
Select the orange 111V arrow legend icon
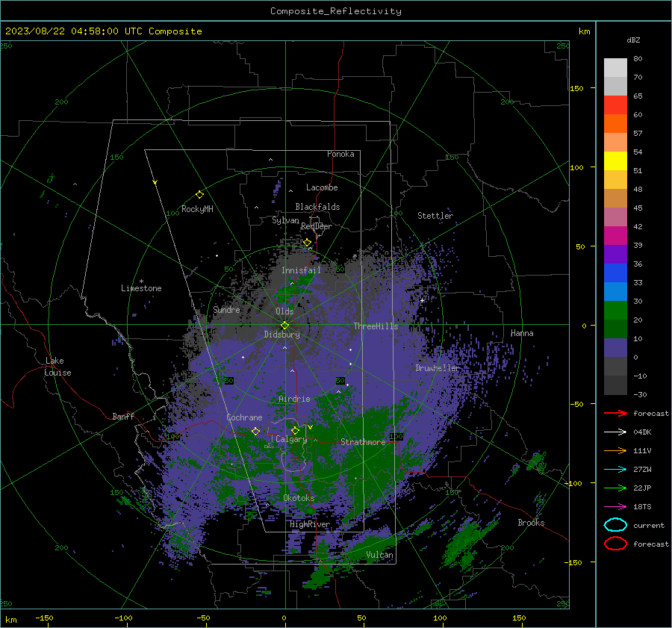click(615, 450)
